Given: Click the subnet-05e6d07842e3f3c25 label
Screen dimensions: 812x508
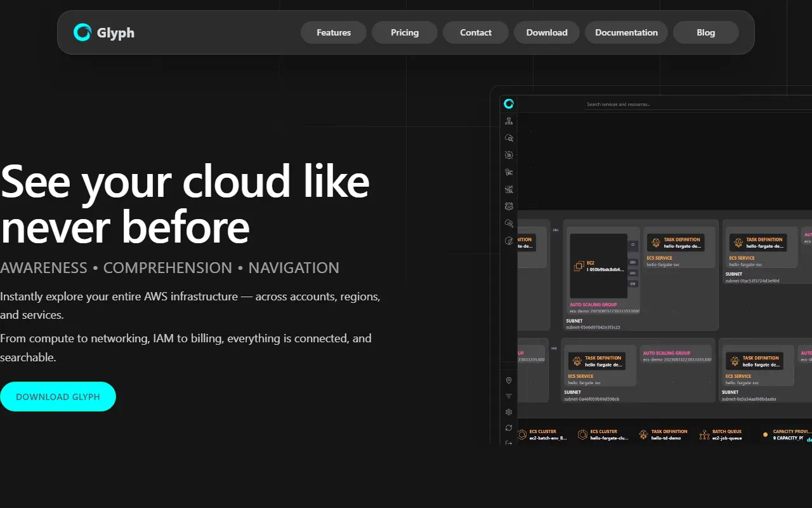Looking at the screenshot, I should tap(593, 328).
